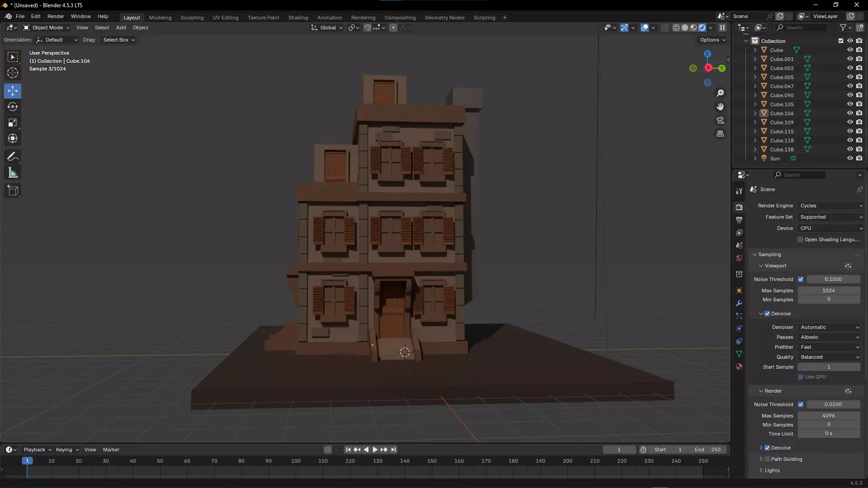Hide Cube.106 in viewport
Viewport: 868px width, 488px height.
click(850, 113)
